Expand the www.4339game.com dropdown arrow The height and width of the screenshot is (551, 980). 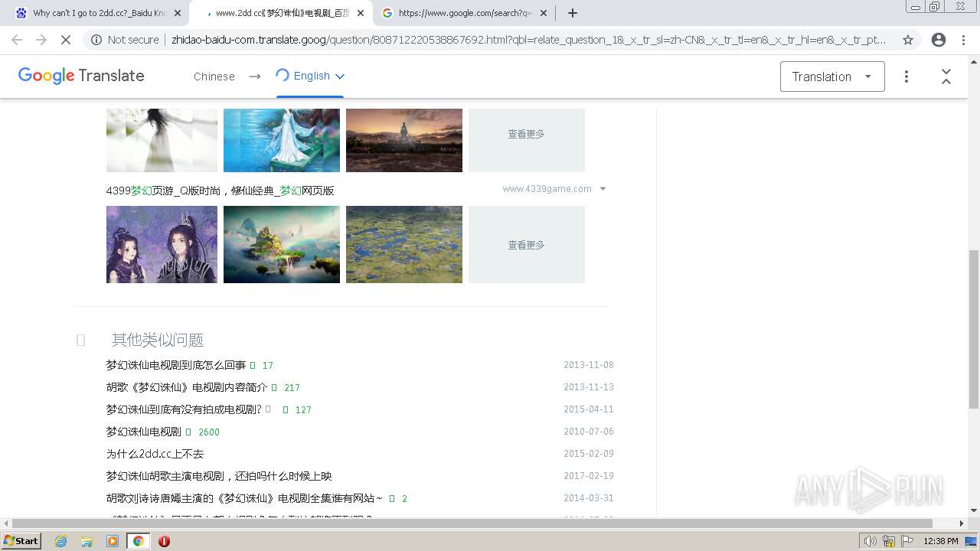(x=603, y=189)
